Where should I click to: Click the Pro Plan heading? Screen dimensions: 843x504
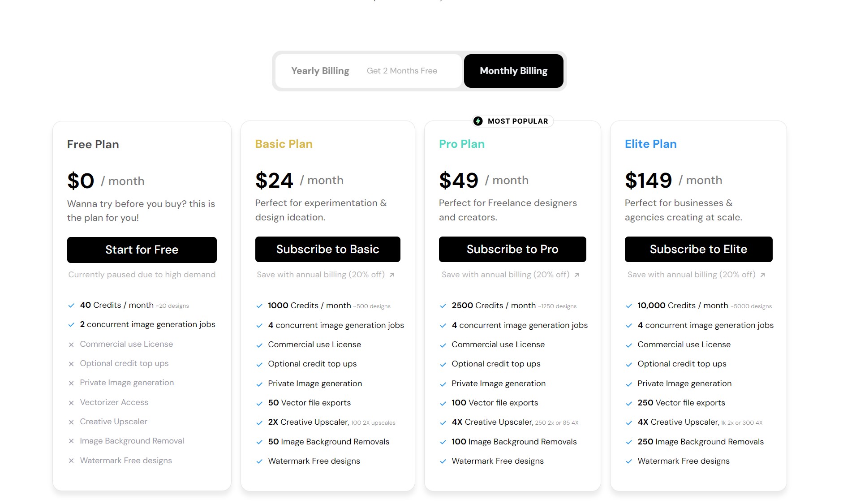pos(461,144)
